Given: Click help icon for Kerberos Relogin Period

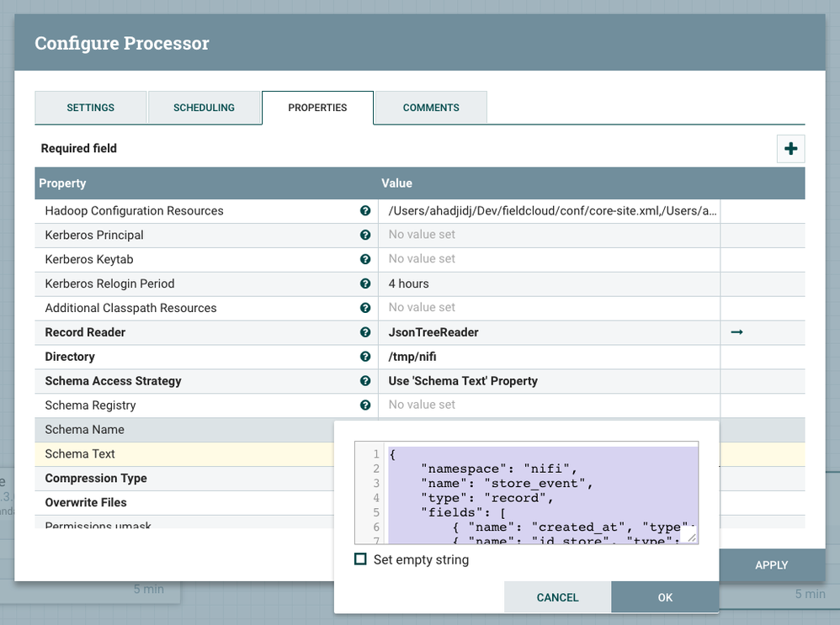Looking at the screenshot, I should coord(365,283).
